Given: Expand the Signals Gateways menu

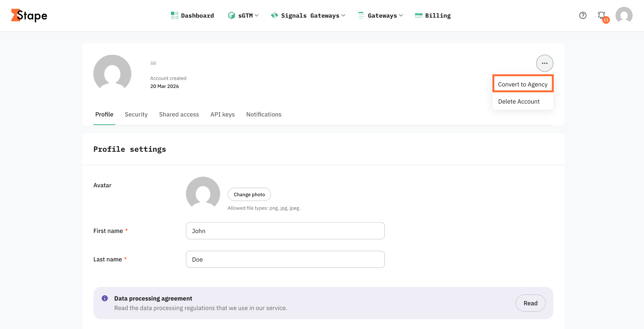Looking at the screenshot, I should 308,15.
